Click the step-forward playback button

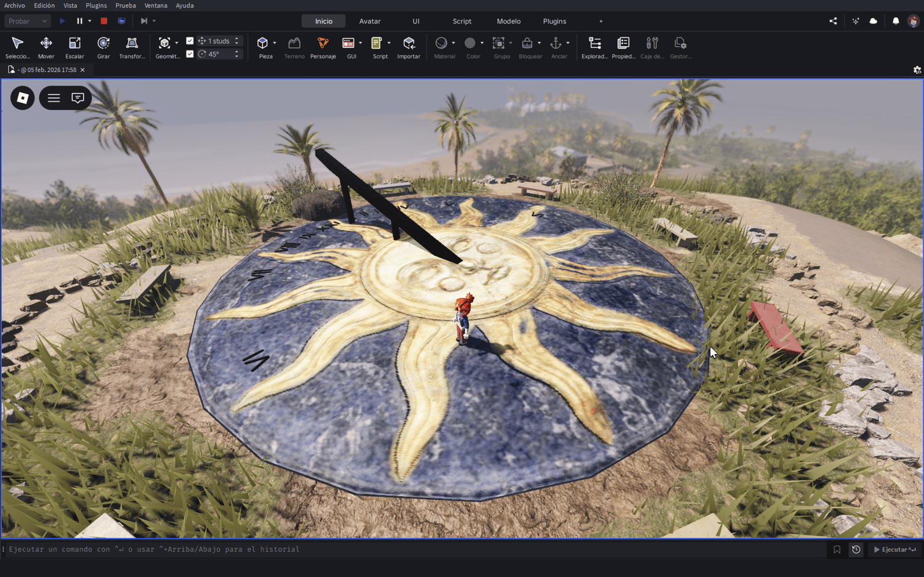[144, 21]
